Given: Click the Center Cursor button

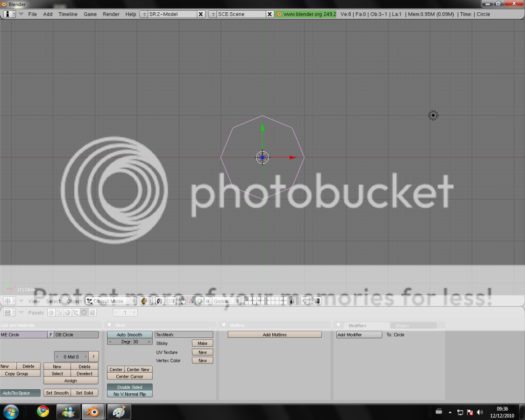Looking at the screenshot, I should 130,376.
